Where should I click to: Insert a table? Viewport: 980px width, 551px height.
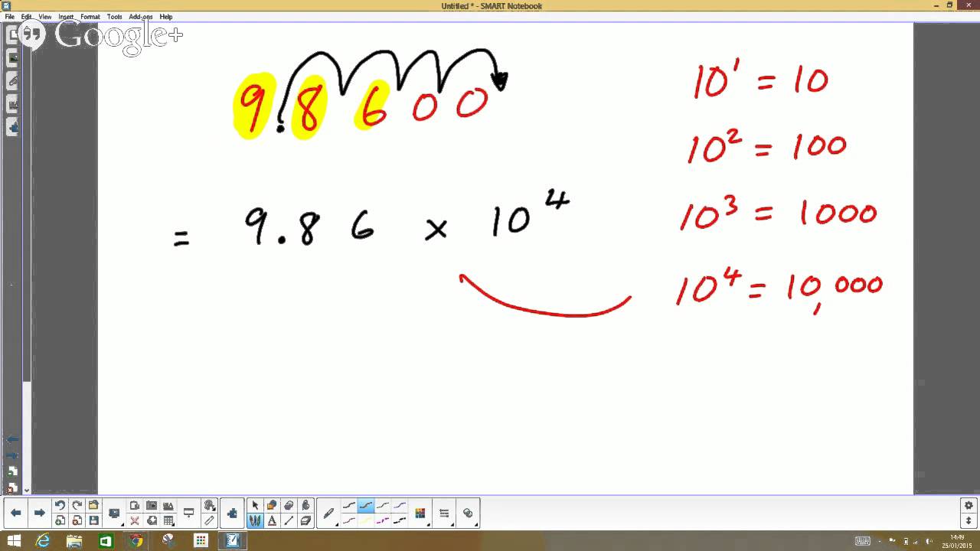click(x=168, y=520)
